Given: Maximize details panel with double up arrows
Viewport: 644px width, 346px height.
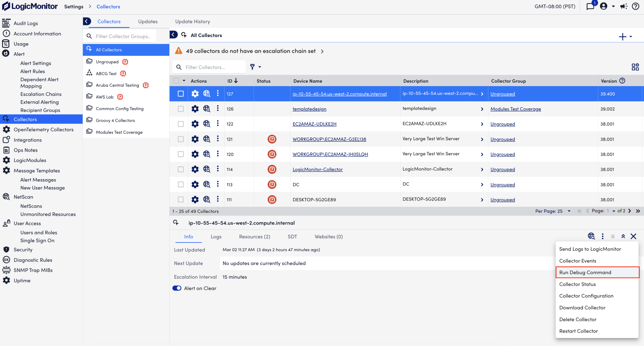Looking at the screenshot, I should coord(623,236).
